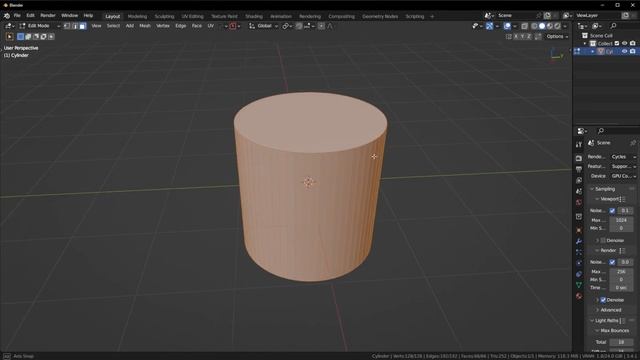Collapse the Sampling panel
The width and height of the screenshot is (640, 360).
coord(605,189)
